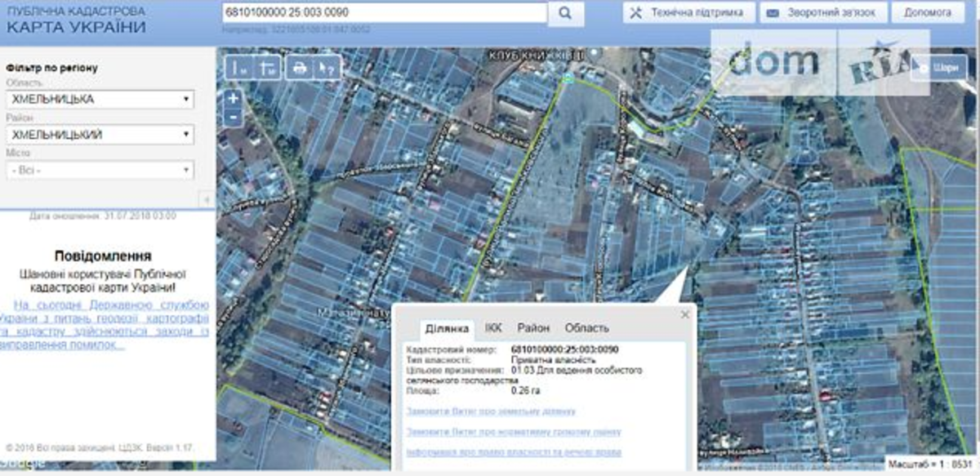Image resolution: width=980 pixels, height=476 pixels.
Task: Click the cadastral number search field
Action: tap(384, 13)
